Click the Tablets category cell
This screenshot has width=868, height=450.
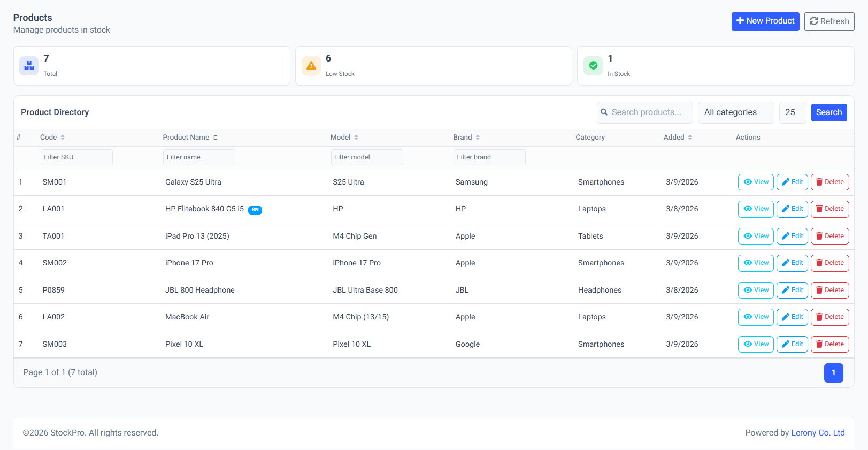click(x=590, y=237)
